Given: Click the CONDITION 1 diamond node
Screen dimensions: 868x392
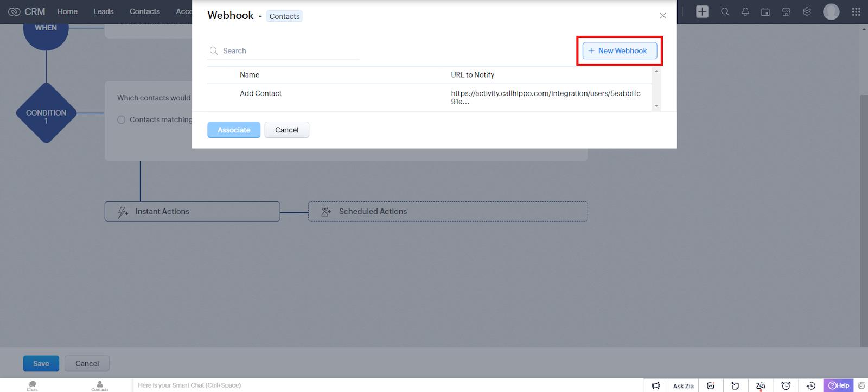Looking at the screenshot, I should pos(46,113).
